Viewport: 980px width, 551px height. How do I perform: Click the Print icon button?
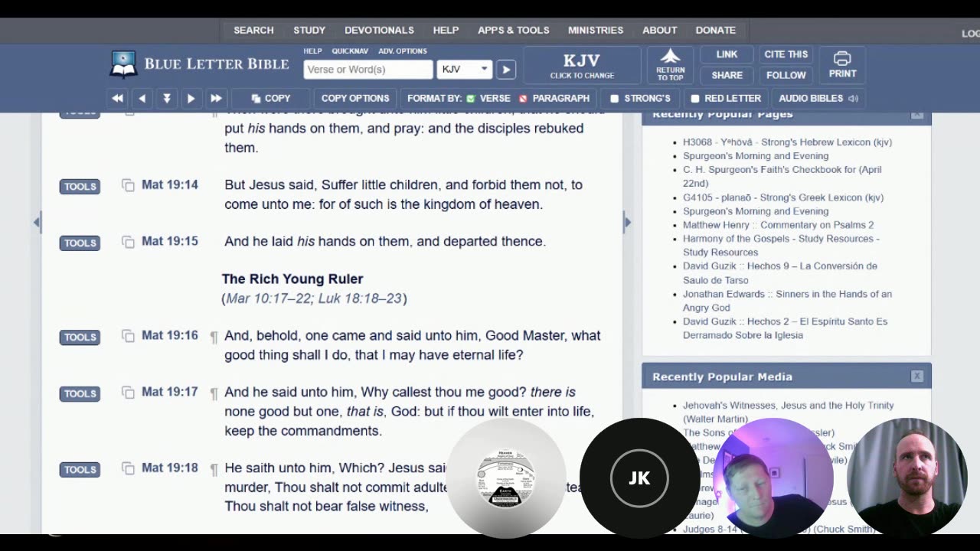pyautogui.click(x=842, y=64)
